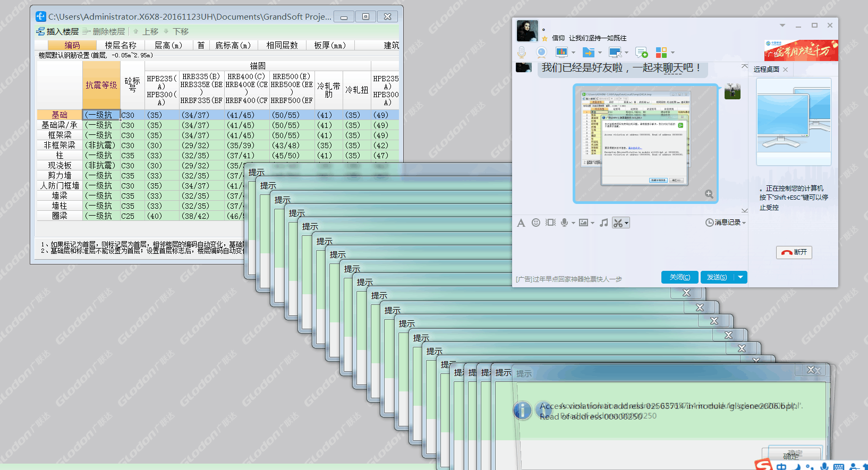Viewport: 868px width, 470px height.
Task: Select the 非框架梁 row label
Action: coord(59,146)
